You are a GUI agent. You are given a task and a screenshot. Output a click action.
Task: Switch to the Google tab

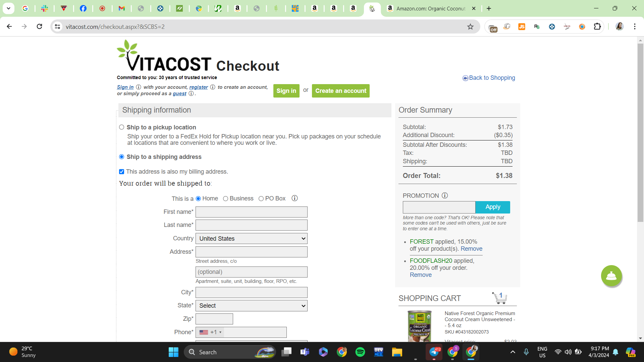point(25,8)
